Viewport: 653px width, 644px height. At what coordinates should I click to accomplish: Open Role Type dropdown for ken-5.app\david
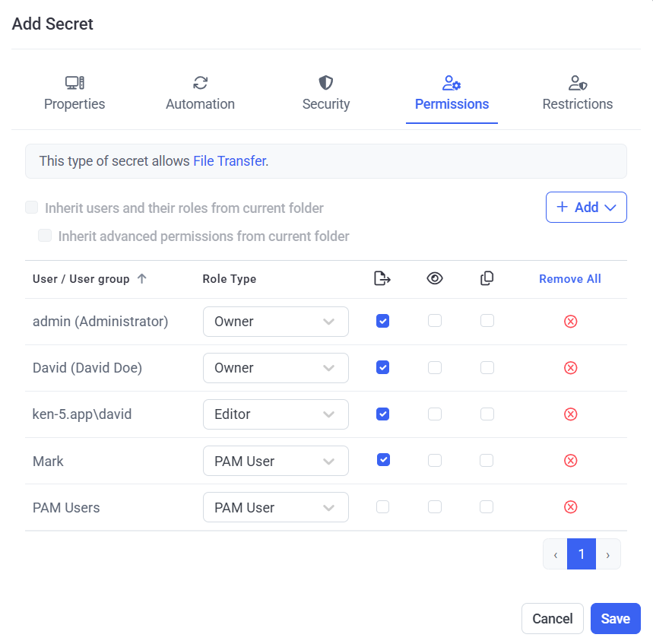(x=275, y=414)
